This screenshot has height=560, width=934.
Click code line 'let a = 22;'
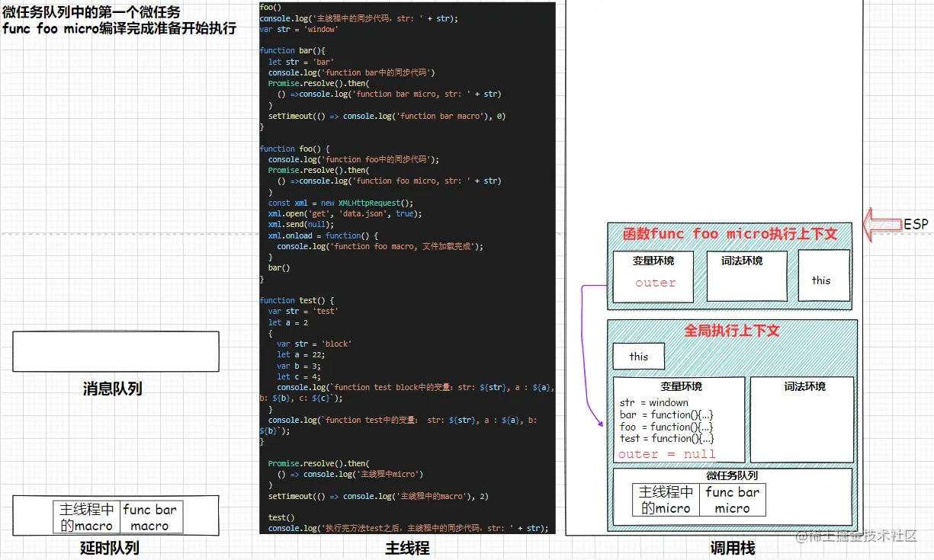tap(301, 354)
